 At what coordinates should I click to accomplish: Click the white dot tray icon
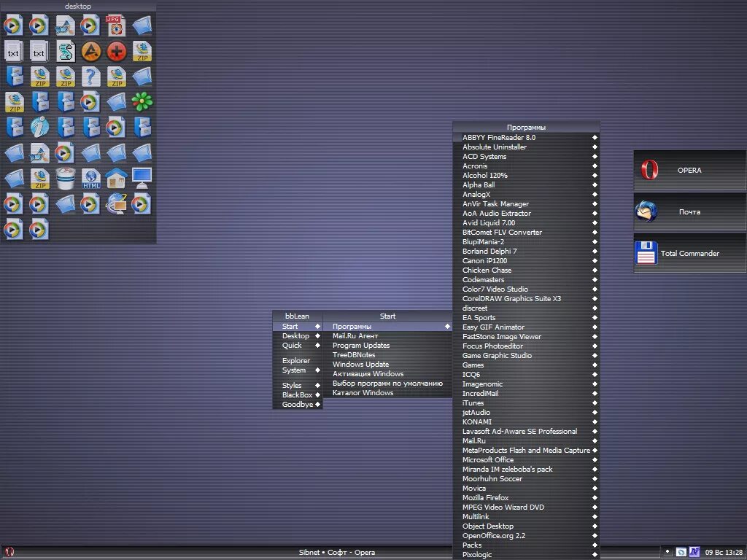pos(667,551)
